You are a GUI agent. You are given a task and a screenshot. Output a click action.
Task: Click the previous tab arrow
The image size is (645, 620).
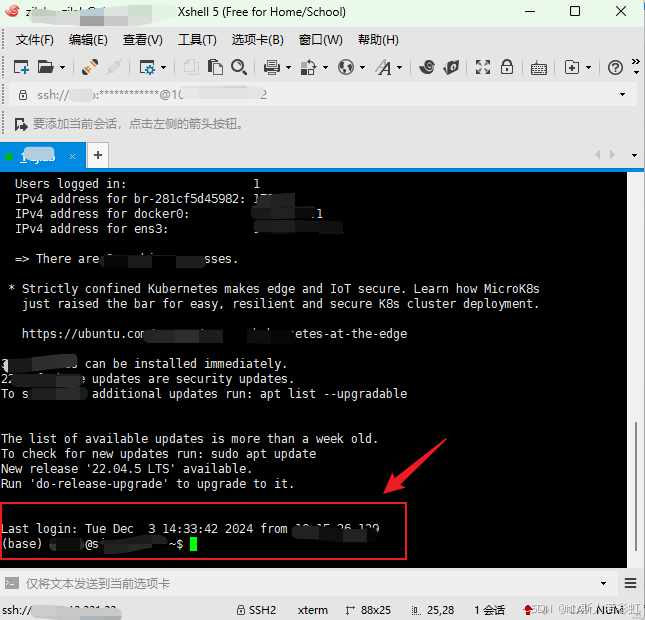point(598,155)
